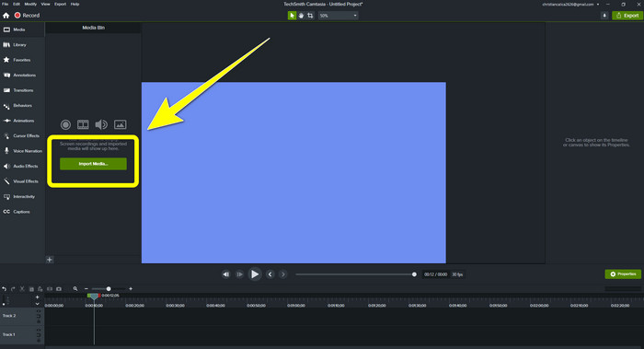Select the Track 2 header
This screenshot has height=349, width=644.
pos(21,316)
